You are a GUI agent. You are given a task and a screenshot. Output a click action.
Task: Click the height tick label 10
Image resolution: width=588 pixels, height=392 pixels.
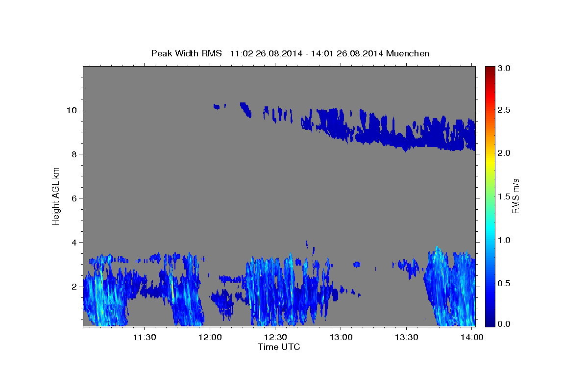tap(72, 110)
